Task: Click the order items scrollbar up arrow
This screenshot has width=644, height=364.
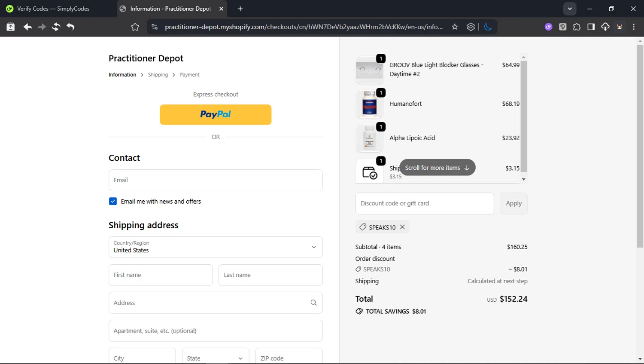Action: tap(524, 57)
